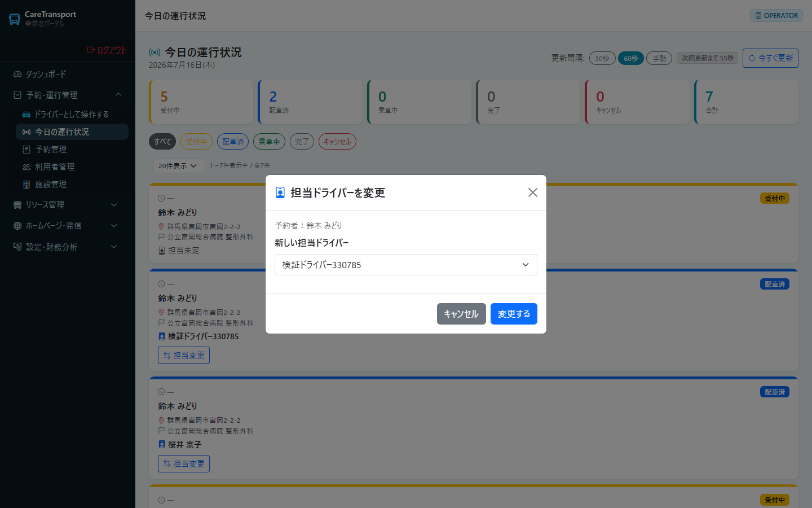This screenshot has height=508, width=812.
Task: Click 担当変更 for 検証ドライバー-330785 card
Action: click(x=184, y=355)
